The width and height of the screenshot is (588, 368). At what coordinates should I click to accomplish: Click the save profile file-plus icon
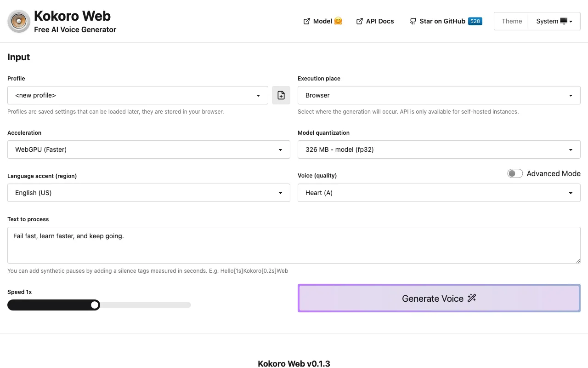point(281,95)
